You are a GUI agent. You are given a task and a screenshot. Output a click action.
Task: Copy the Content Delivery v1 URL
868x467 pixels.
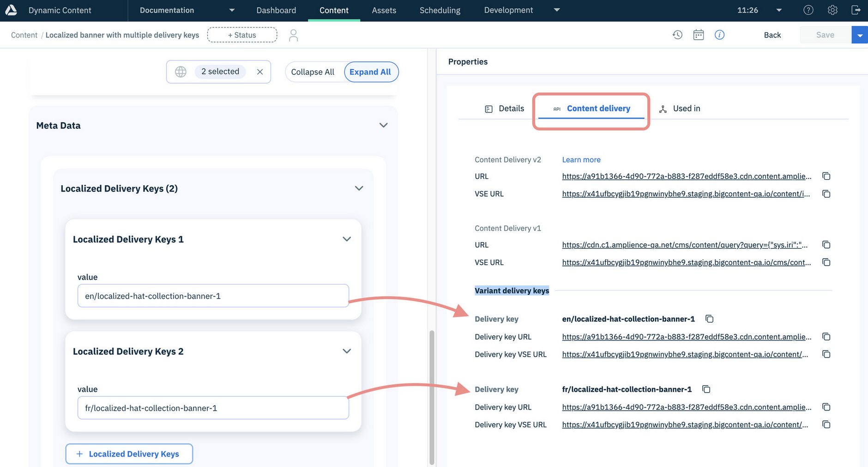[x=826, y=244]
